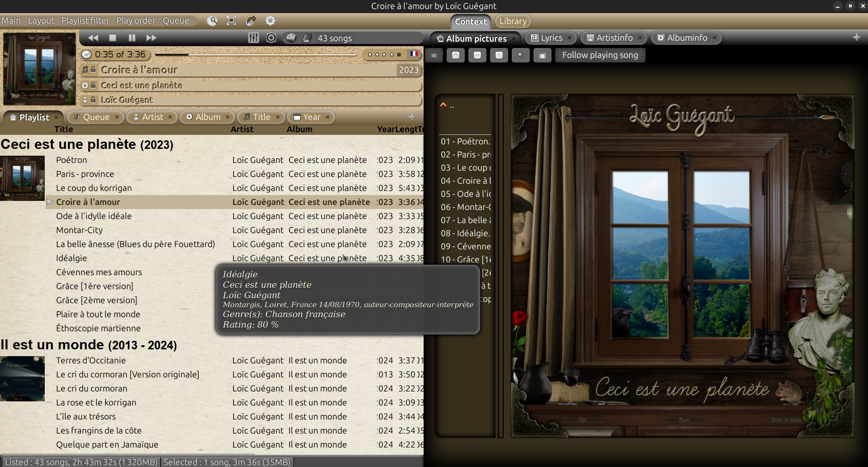Click Il est un monde album cover thumbnail

point(22,379)
